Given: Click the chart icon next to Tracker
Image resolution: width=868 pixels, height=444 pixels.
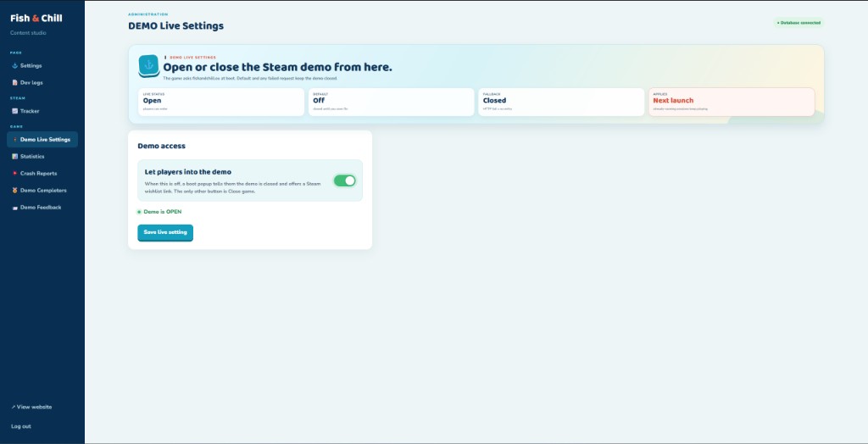Looking at the screenshot, I should click(x=15, y=111).
